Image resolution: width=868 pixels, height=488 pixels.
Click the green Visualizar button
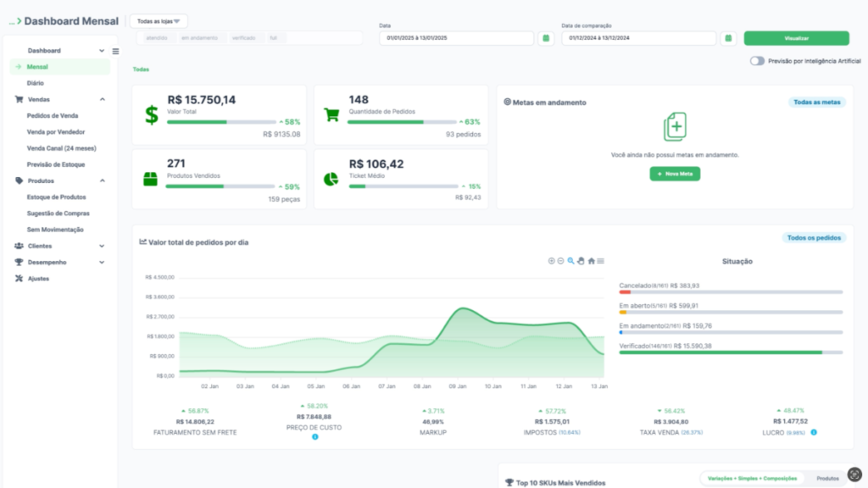coord(796,38)
